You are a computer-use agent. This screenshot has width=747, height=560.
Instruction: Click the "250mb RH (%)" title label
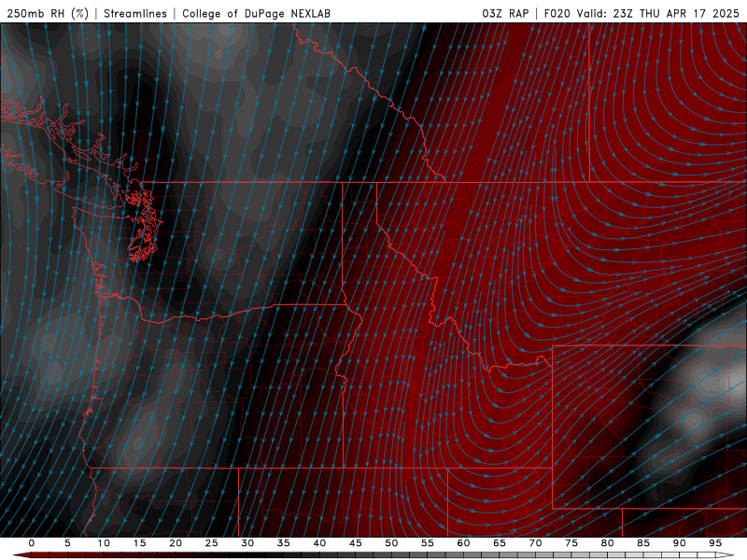tap(48, 13)
